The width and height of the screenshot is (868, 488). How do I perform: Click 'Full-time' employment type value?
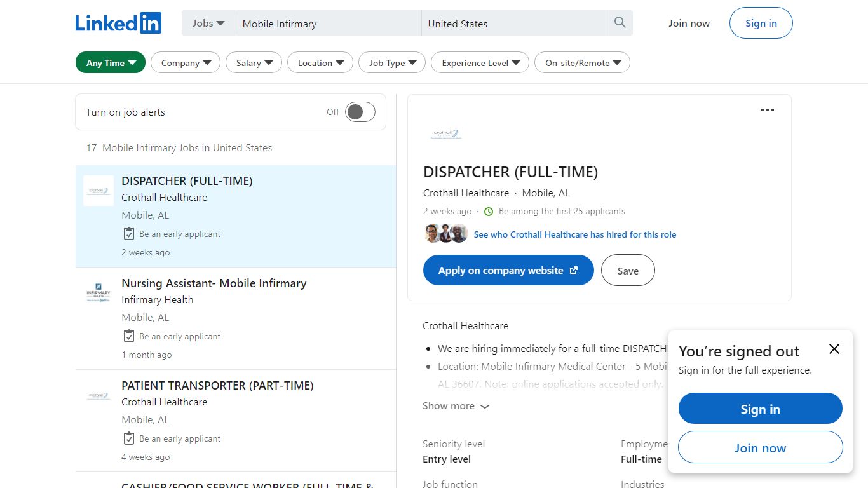[641, 459]
